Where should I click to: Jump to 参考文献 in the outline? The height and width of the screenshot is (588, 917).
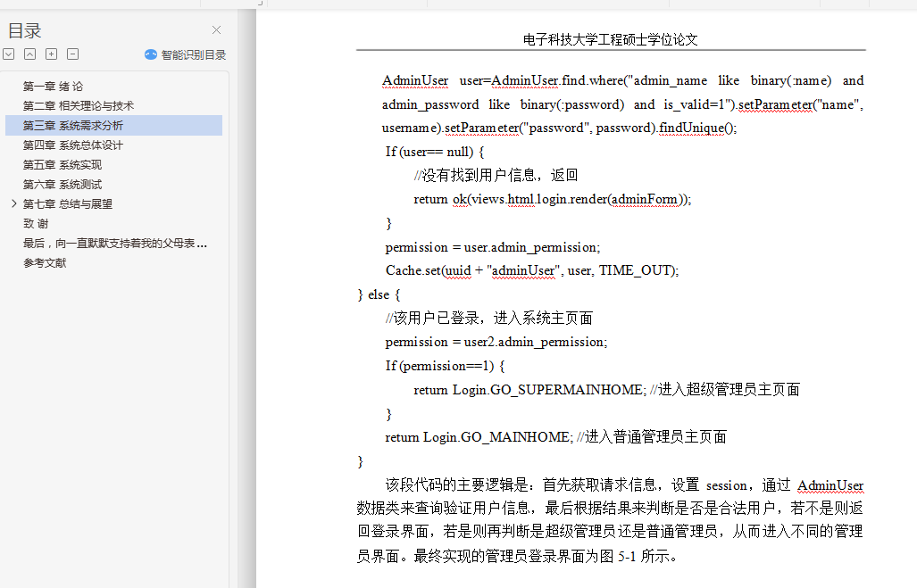pyautogui.click(x=45, y=262)
